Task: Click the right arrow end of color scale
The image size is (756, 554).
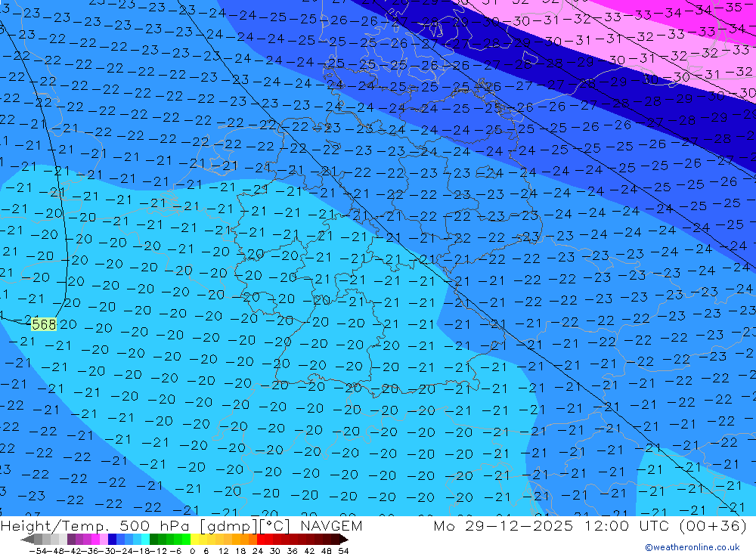Action: pyautogui.click(x=344, y=539)
